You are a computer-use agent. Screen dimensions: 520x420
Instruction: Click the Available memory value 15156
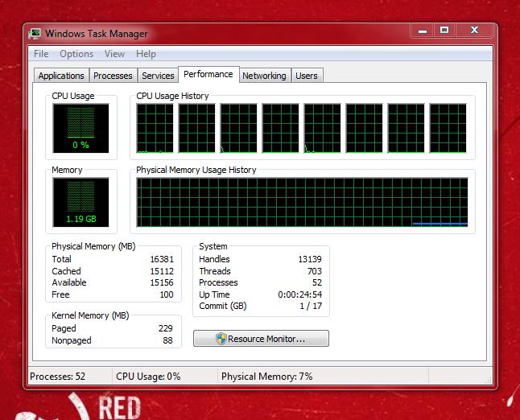[162, 282]
